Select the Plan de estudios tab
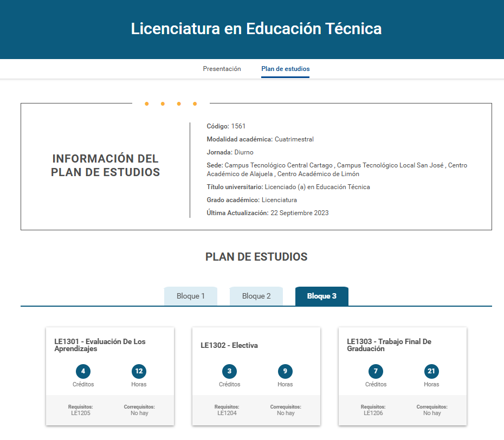504x440 pixels. point(285,69)
